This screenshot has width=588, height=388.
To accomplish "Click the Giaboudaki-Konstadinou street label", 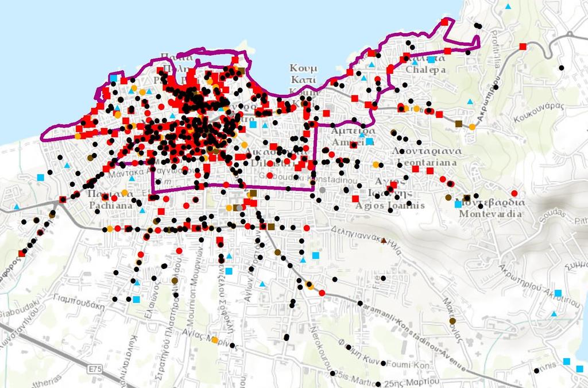I will click(308, 178).
